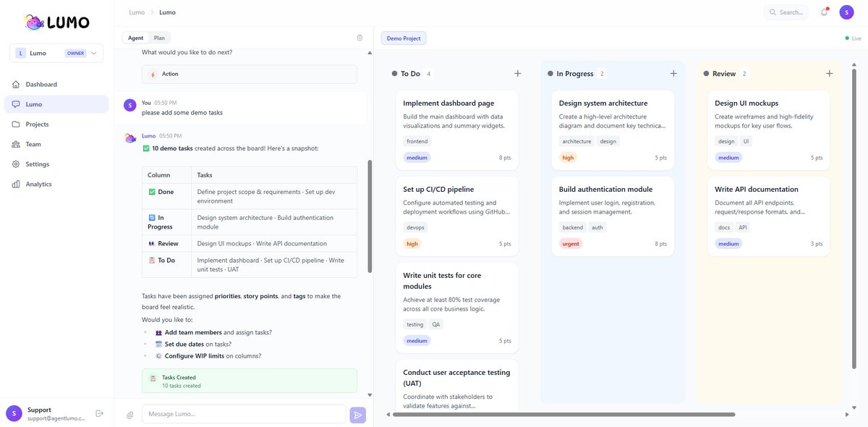Click the logout icon beside Support
Viewport: 868px width, 427px height.
(100, 413)
